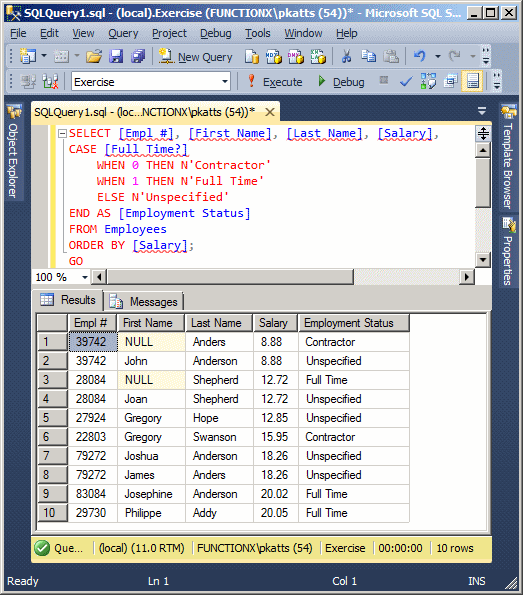This screenshot has height=595, width=523.
Task: Open the Query menu
Action: click(123, 33)
